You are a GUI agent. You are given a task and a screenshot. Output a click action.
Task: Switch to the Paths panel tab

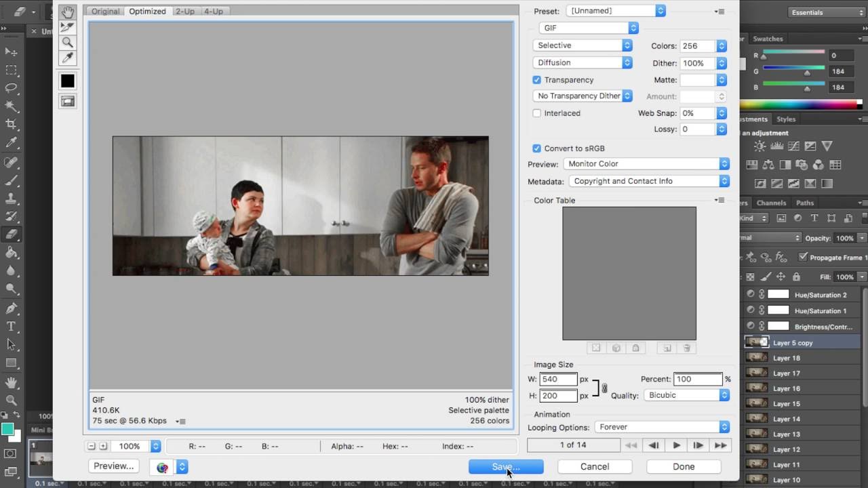click(805, 203)
